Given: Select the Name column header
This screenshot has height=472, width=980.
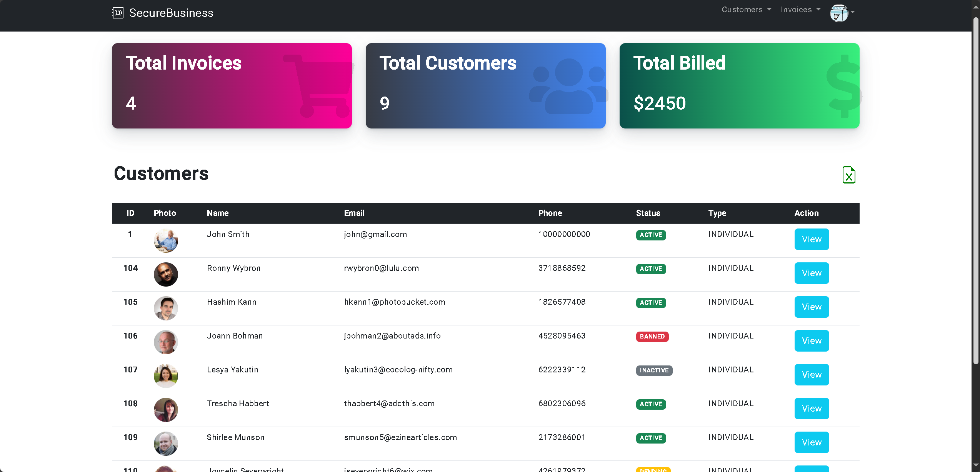Looking at the screenshot, I should click(x=217, y=213).
